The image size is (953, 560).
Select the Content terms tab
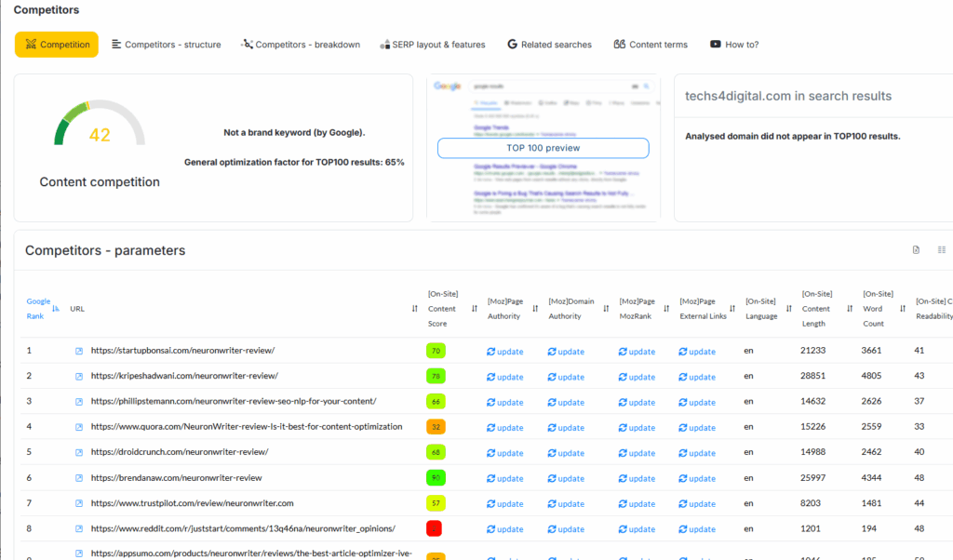pos(651,45)
